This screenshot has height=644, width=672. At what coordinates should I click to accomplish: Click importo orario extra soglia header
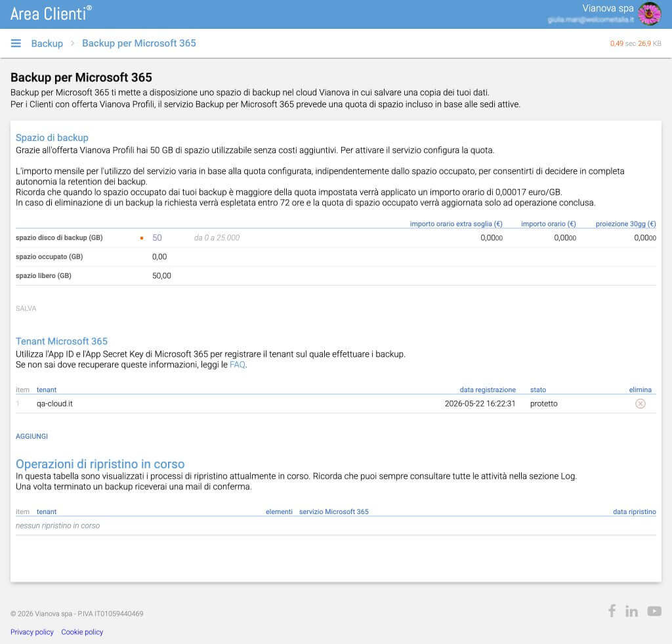click(456, 224)
